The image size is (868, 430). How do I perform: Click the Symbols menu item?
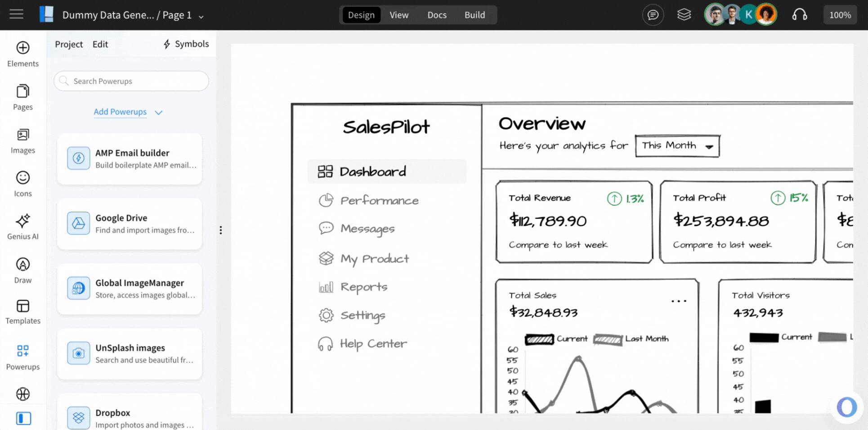(x=185, y=44)
